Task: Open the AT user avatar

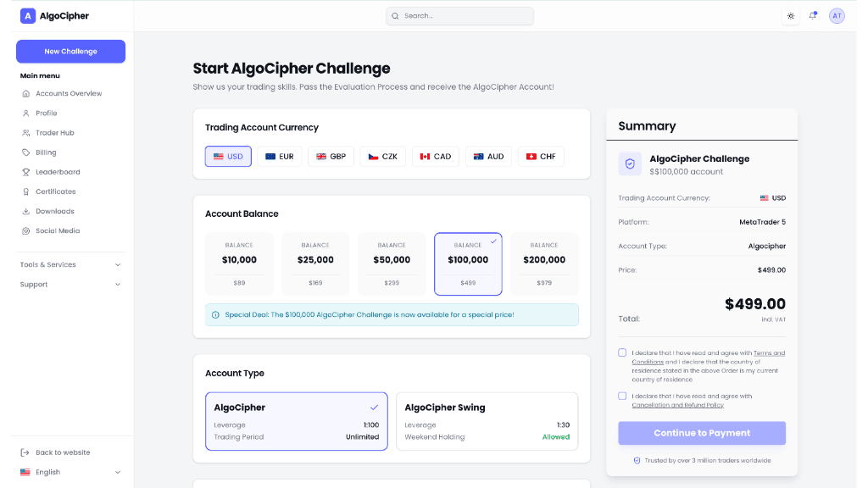Action: tap(837, 16)
